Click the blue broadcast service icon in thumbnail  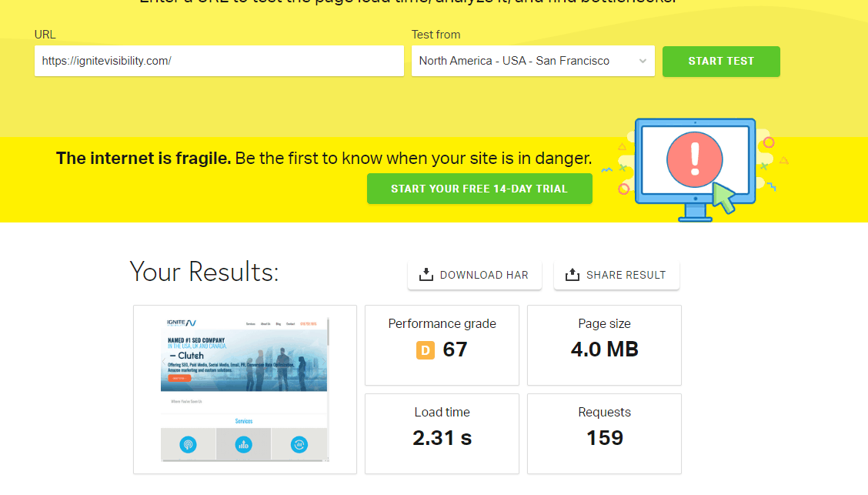coord(188,444)
